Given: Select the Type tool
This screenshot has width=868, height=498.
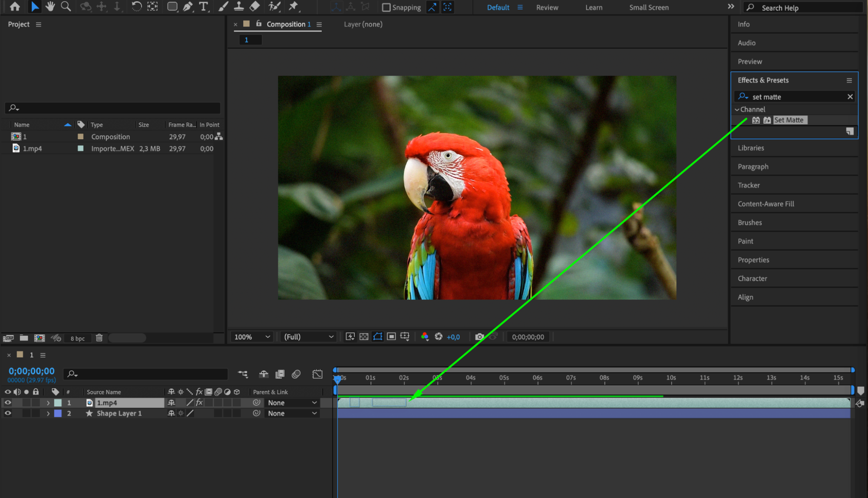Looking at the screenshot, I should (203, 7).
